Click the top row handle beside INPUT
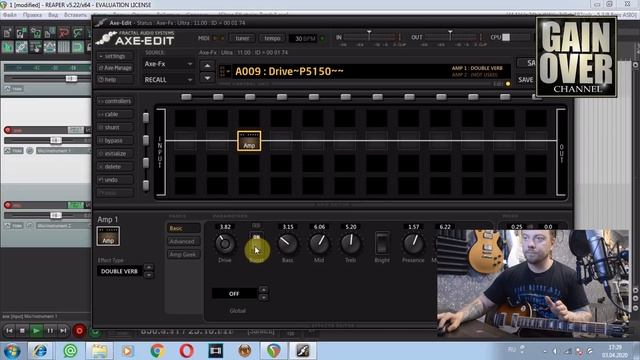Screen dimensions: 640x360 coord(146,118)
